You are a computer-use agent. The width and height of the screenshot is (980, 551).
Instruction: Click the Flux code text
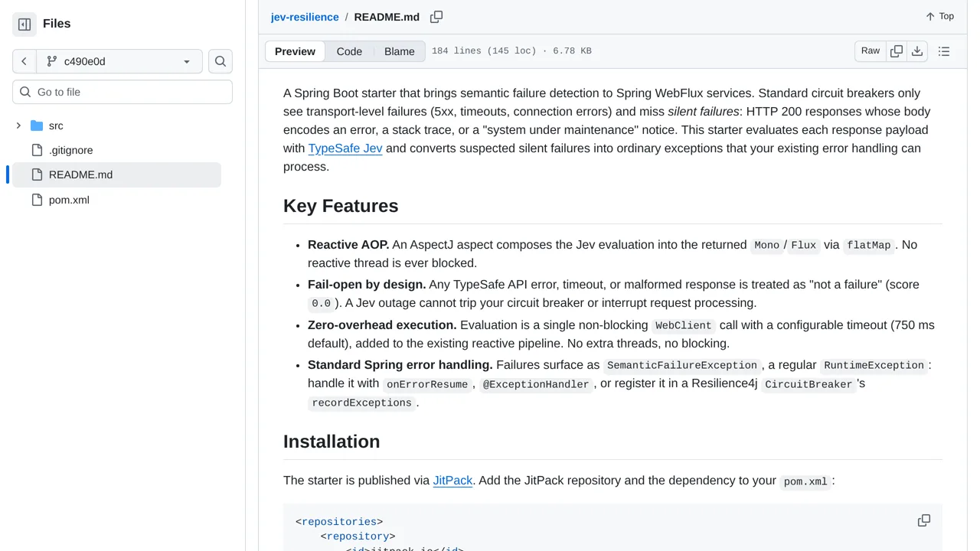coord(804,246)
